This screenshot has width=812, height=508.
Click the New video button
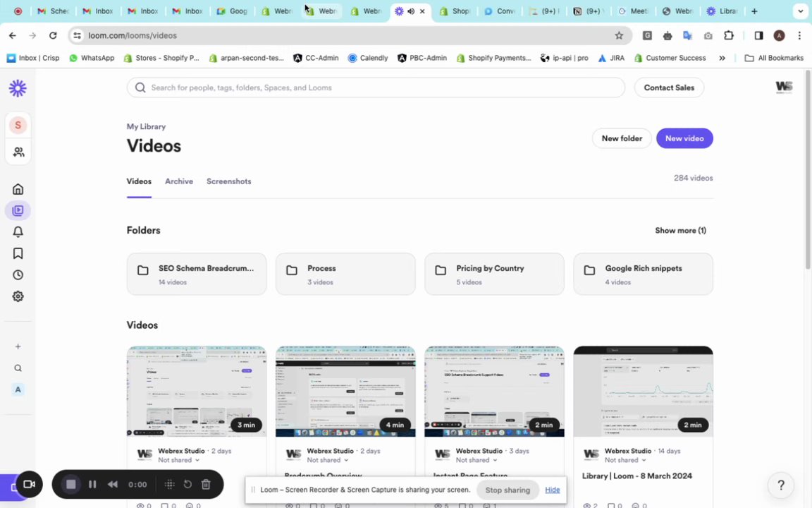(x=684, y=138)
